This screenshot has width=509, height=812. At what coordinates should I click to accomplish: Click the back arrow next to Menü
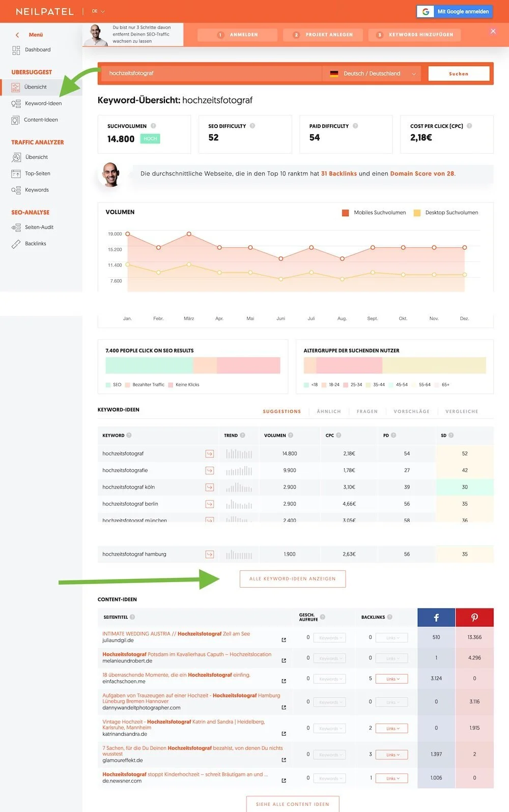tap(17, 35)
